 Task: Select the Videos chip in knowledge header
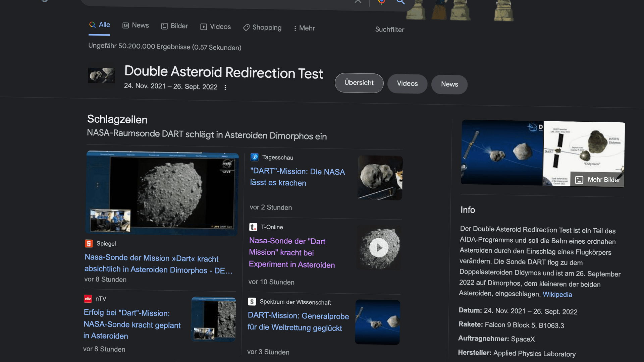point(407,84)
